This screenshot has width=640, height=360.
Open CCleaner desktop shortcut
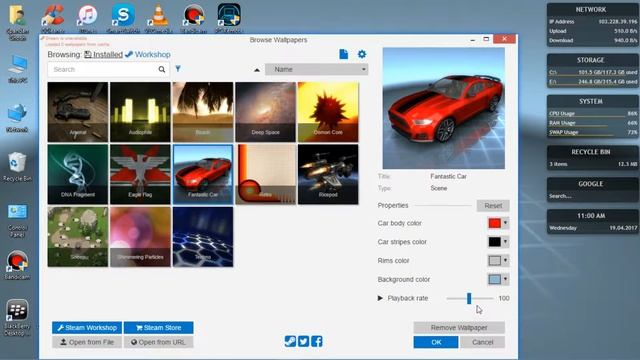point(53,18)
